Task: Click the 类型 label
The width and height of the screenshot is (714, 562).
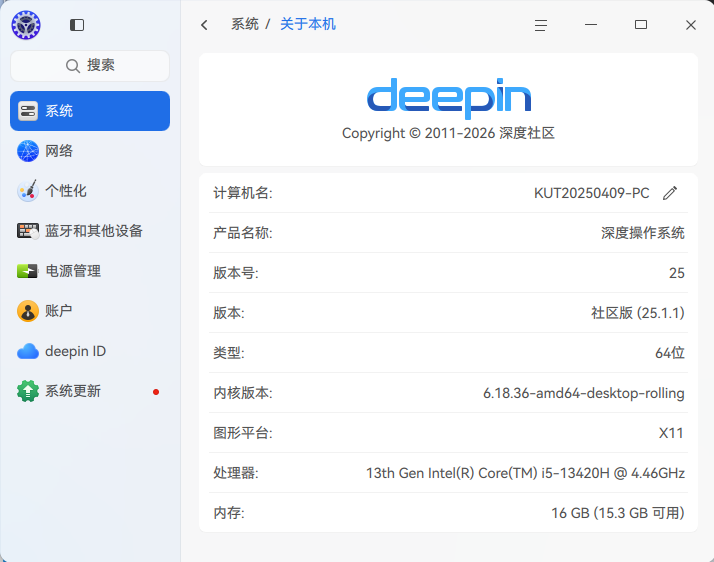Action: pyautogui.click(x=229, y=353)
